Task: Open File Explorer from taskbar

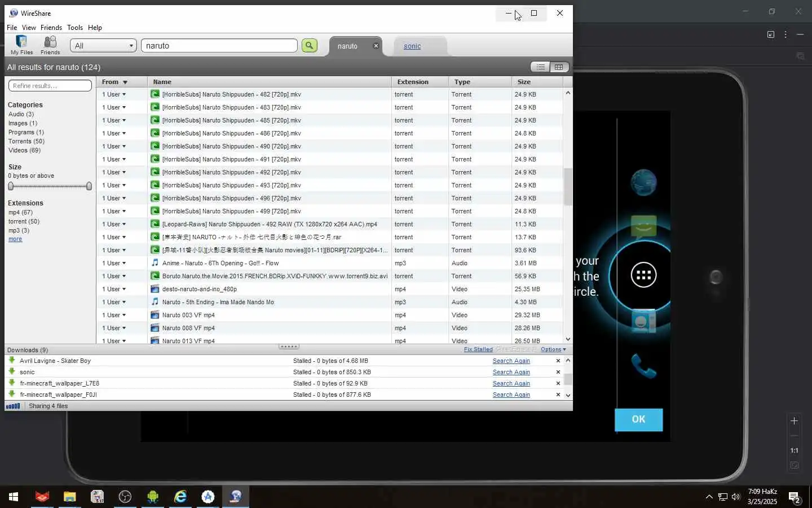Action: pos(69,497)
